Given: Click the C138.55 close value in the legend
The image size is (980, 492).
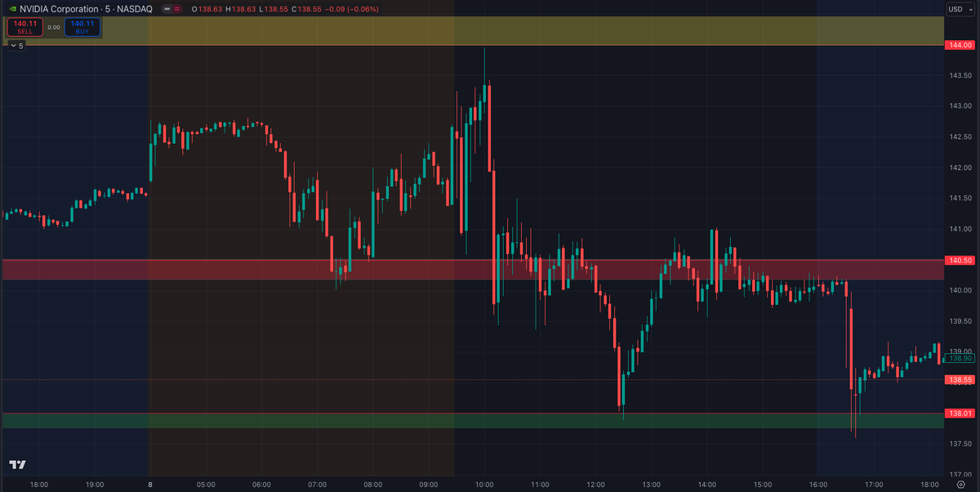Looking at the screenshot, I should coord(306,9).
